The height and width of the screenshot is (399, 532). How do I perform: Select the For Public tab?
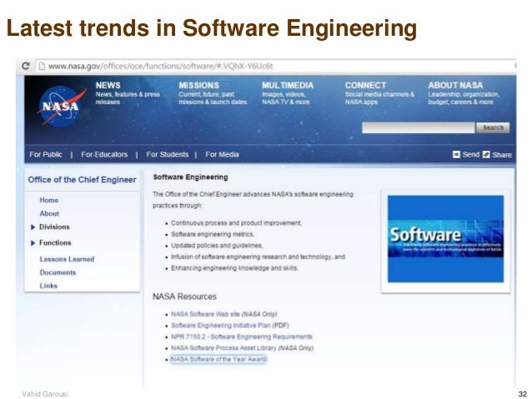coord(46,155)
